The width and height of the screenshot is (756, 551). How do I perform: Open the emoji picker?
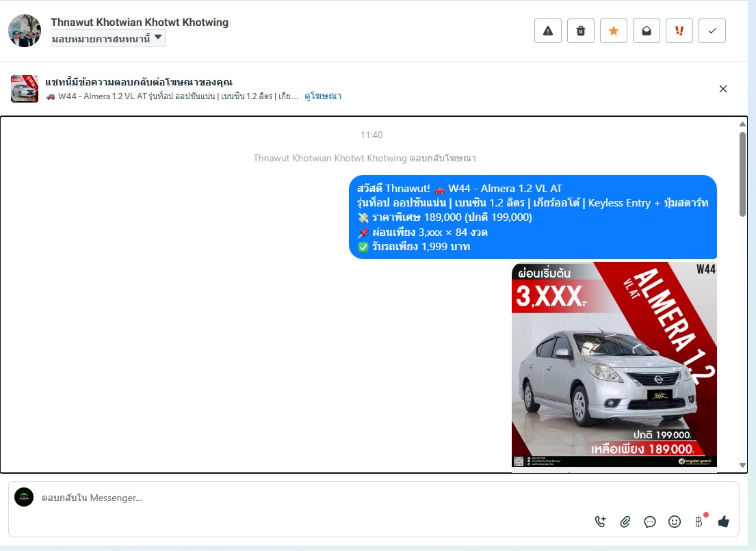(x=674, y=522)
